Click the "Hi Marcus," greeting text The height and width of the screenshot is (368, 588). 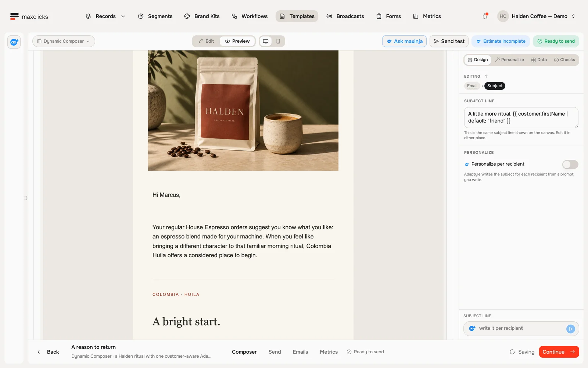(166, 195)
